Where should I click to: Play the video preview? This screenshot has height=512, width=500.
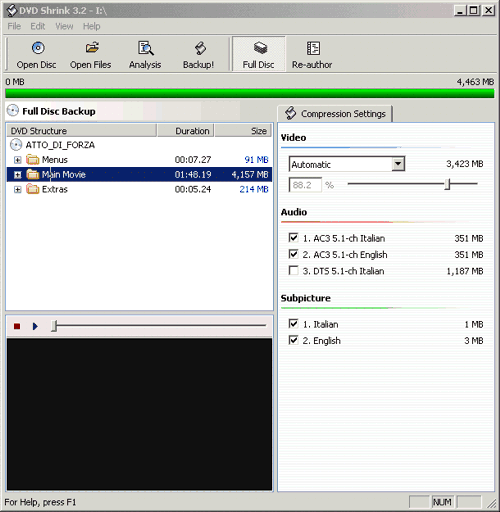click(x=35, y=326)
